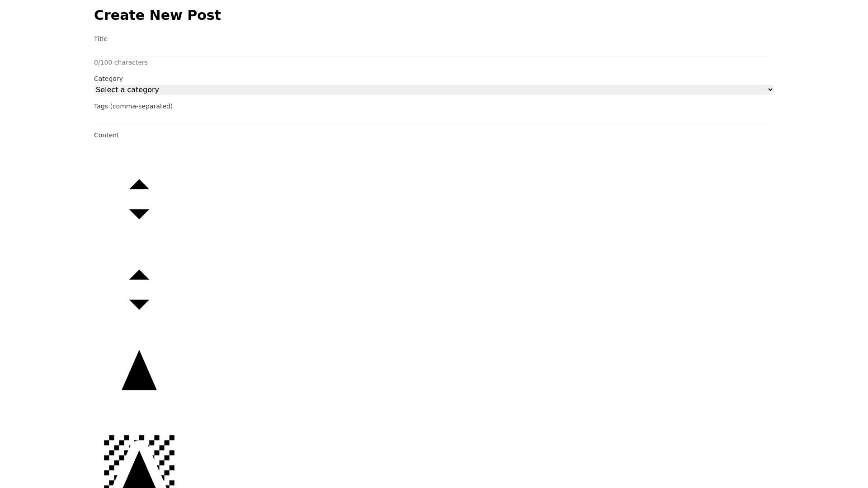
Task: Focus the Tags input field
Action: [434, 117]
